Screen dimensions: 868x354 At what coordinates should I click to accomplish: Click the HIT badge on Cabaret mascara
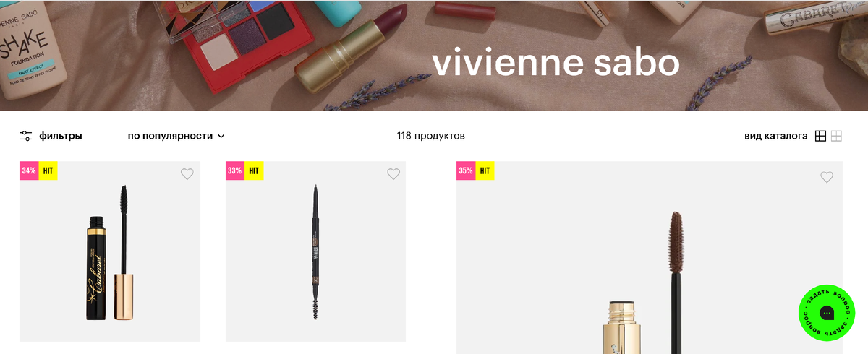[x=48, y=171]
